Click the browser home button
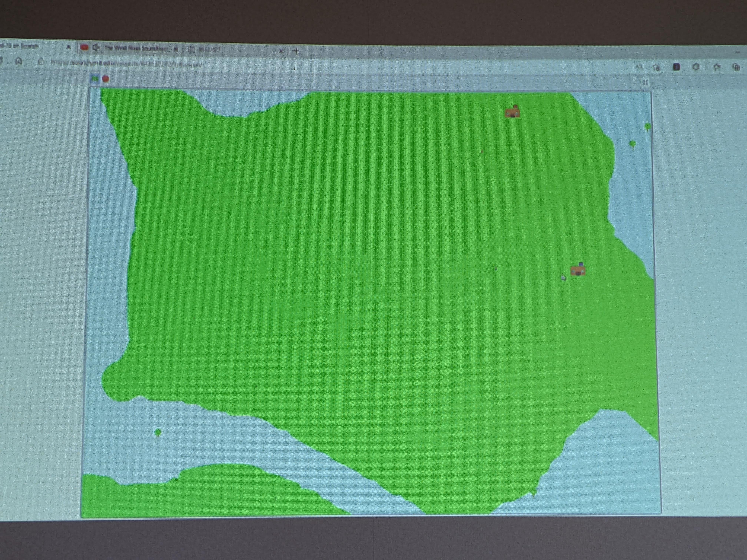747x560 pixels. (19, 61)
